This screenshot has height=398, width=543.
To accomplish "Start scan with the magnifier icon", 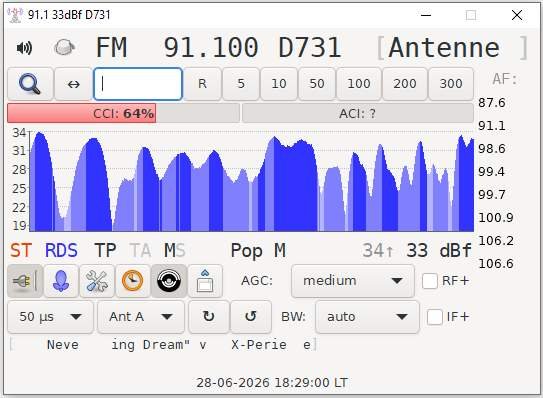I will tap(30, 84).
